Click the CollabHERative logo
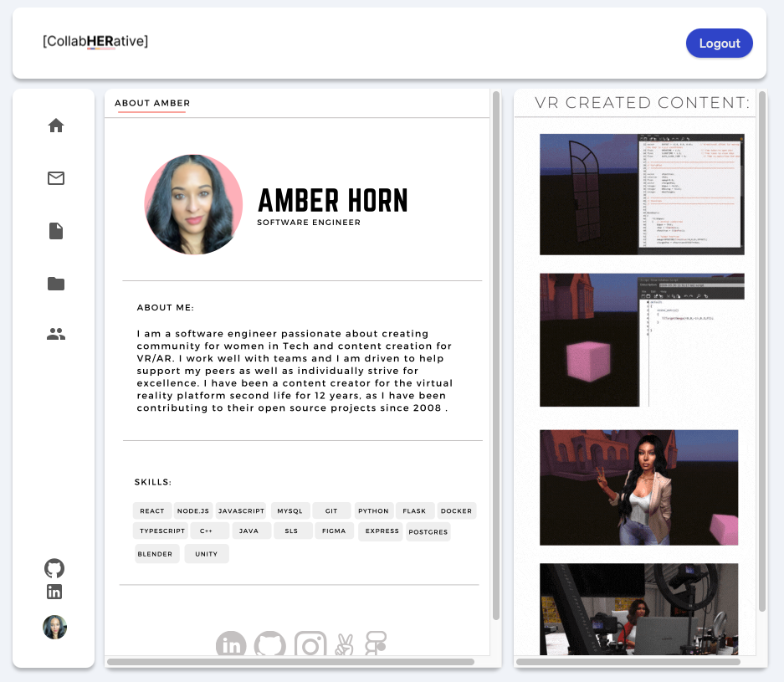 pos(95,41)
